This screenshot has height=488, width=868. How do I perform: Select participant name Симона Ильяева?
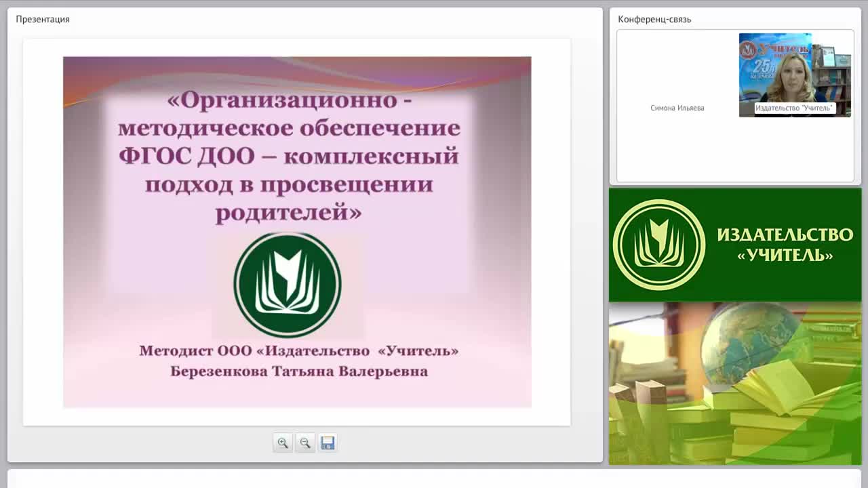coord(677,108)
